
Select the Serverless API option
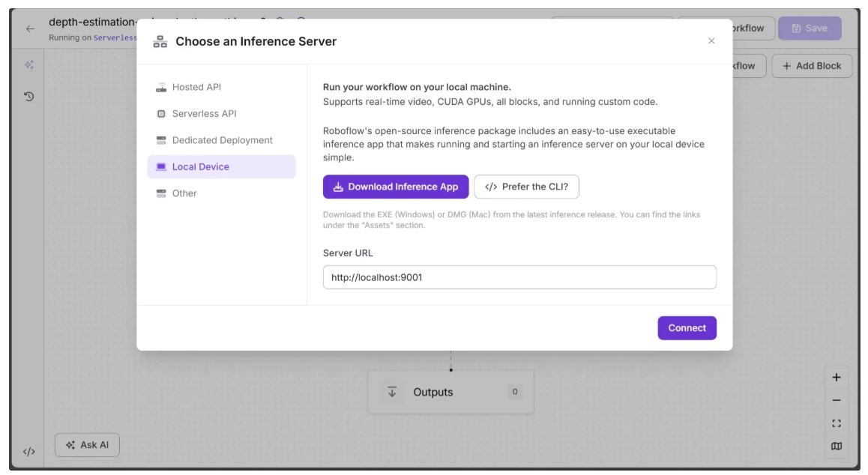point(221,113)
